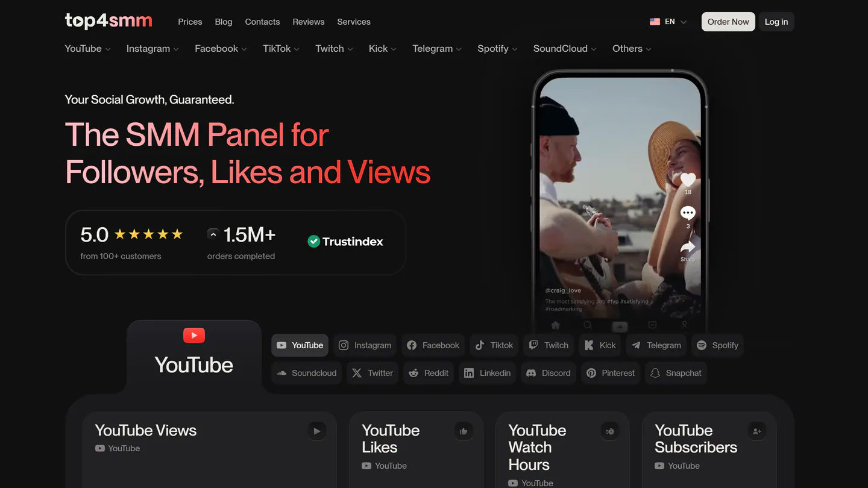Click the Order Now button
This screenshot has width=868, height=488.
click(x=728, y=22)
